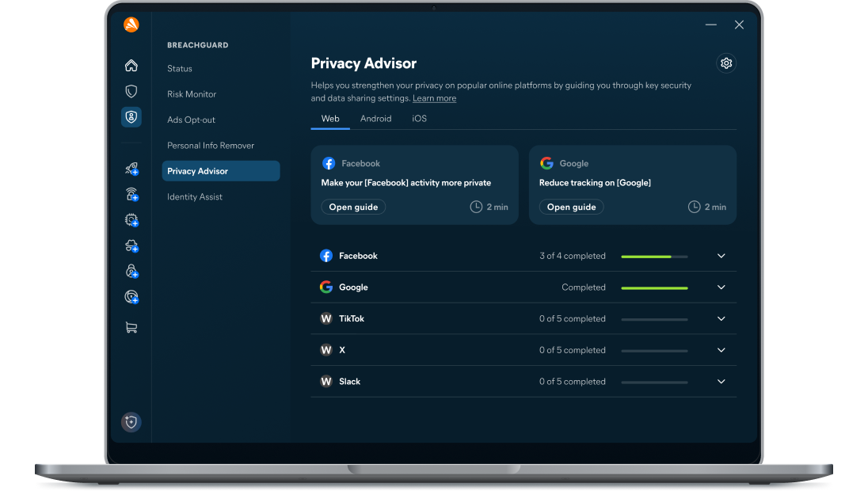
Task: Click the Google completed progress bar
Action: pyautogui.click(x=654, y=288)
